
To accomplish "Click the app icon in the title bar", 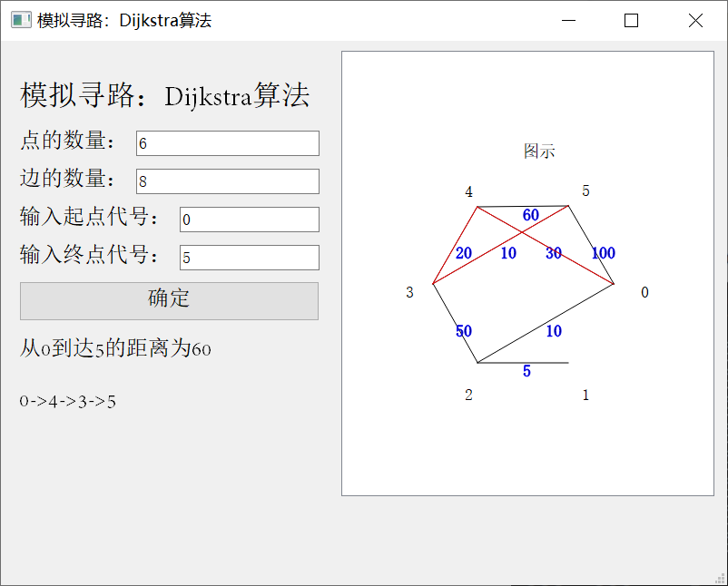I will point(21,21).
